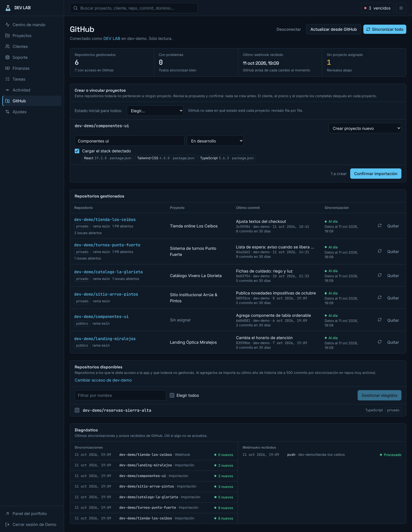The image size is (412, 532).
Task: Open Centro de mando pulse icon
Action: pyautogui.click(x=8, y=25)
